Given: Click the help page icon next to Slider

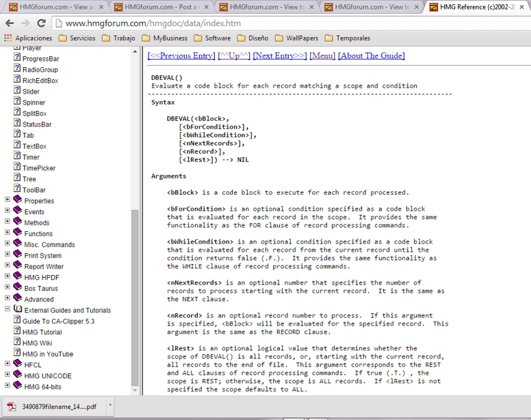Looking at the screenshot, I should click(x=17, y=91).
